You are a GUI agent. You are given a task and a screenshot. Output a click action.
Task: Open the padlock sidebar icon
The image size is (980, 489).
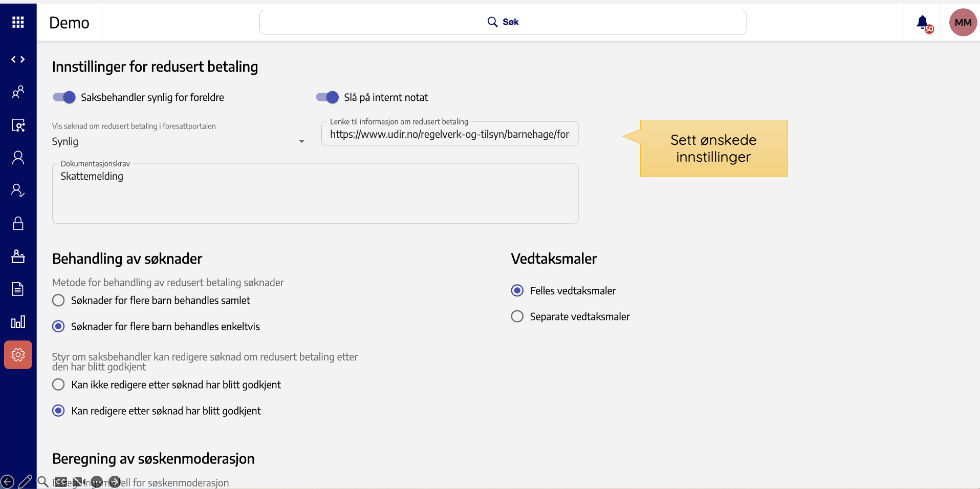pos(18,223)
